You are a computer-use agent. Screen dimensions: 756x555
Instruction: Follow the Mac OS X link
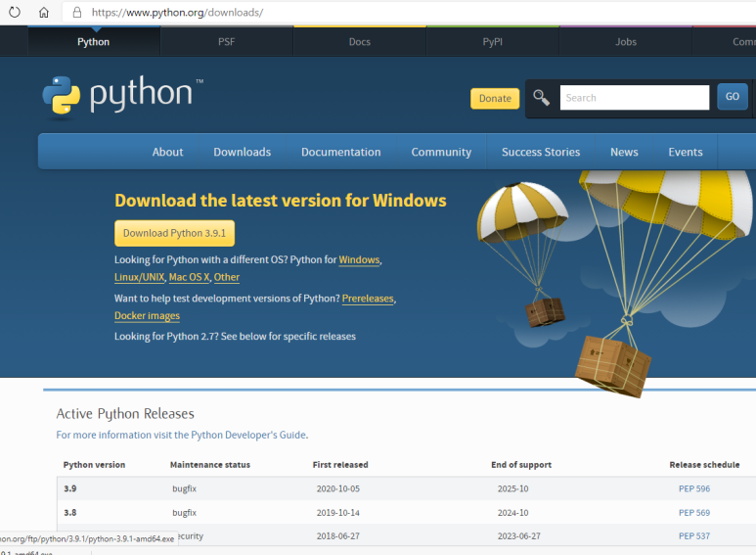point(189,277)
